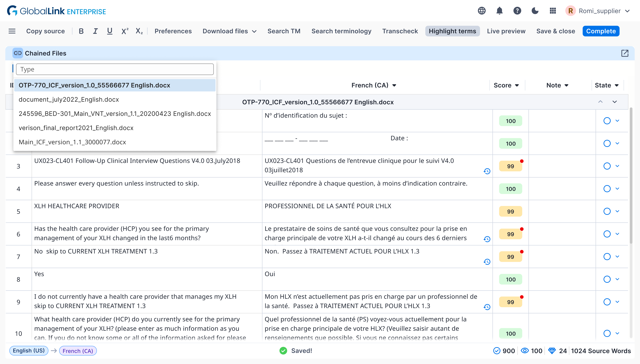Screen dimensions: 640x364
Task: Open notifications bell
Action: tap(499, 11)
